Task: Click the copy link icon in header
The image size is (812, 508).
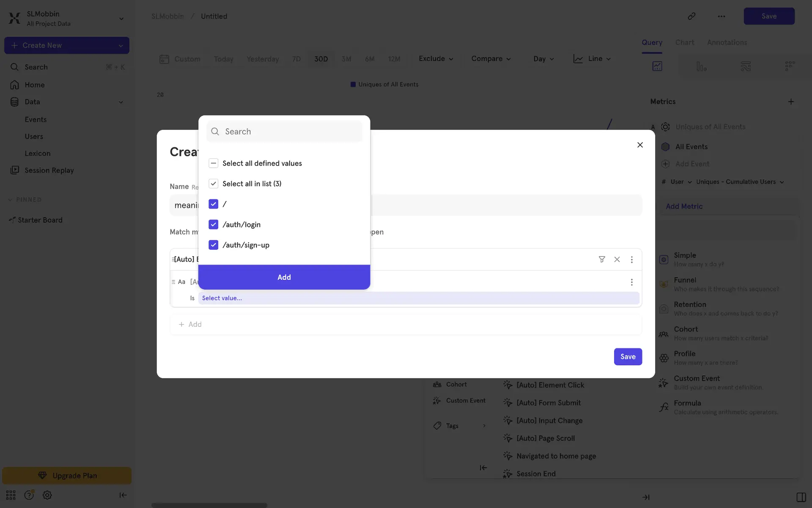Action: point(691,16)
